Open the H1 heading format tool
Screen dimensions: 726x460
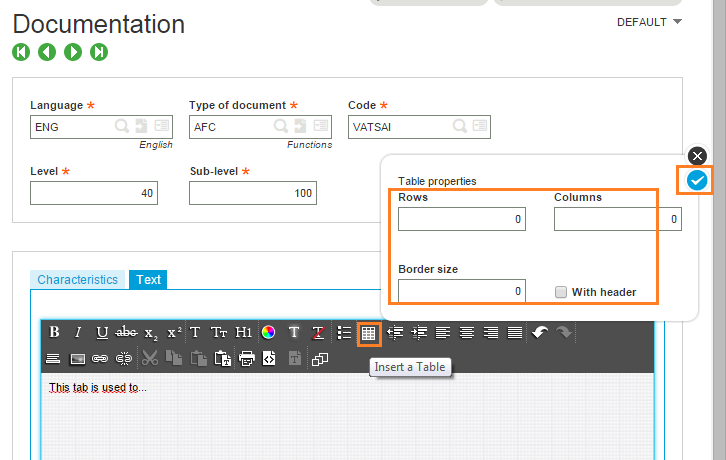(243, 332)
